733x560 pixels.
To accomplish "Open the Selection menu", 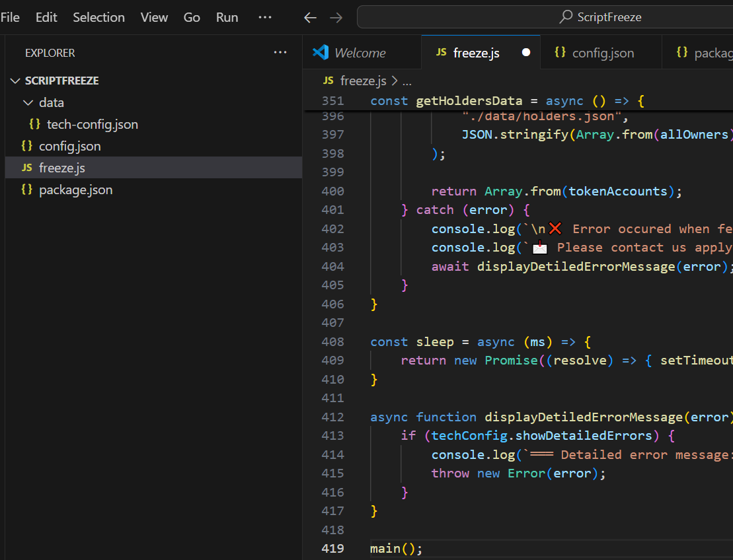I will click(x=98, y=17).
